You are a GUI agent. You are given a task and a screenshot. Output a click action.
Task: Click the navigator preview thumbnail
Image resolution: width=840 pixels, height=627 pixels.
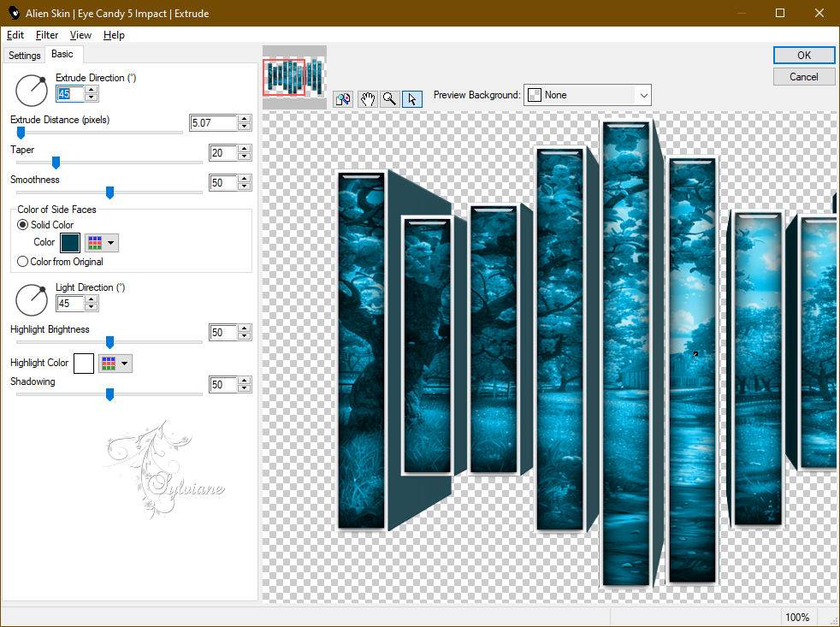coord(294,78)
